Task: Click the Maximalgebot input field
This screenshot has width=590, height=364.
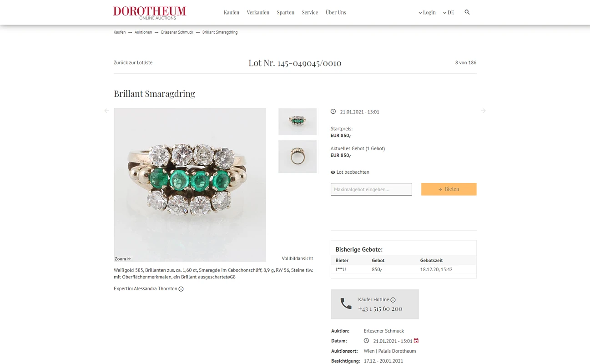Action: tap(371, 189)
